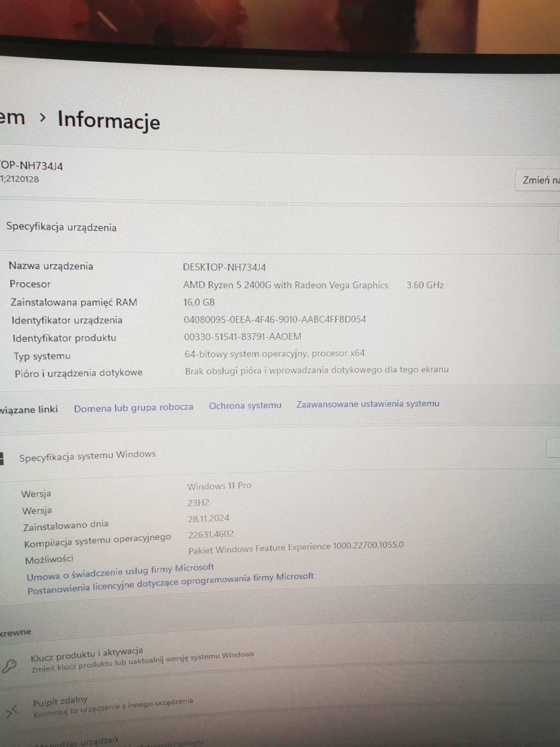
Task: Open Ochrona systemu link
Action: pyautogui.click(x=245, y=405)
